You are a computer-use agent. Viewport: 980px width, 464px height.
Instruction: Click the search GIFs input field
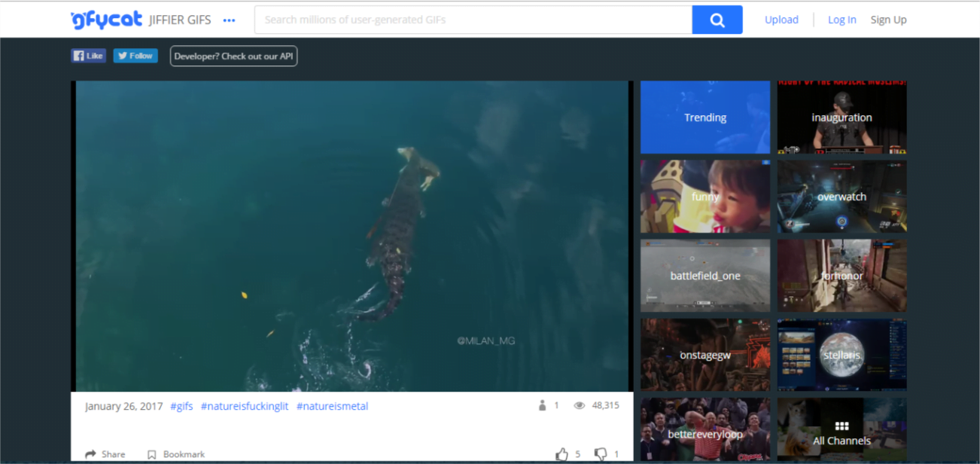coord(473,20)
